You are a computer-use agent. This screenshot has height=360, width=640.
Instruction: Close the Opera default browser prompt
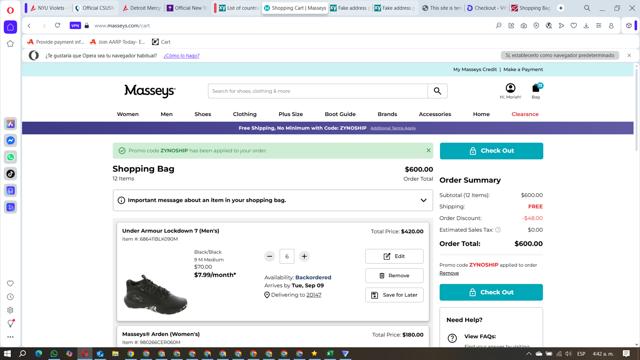point(629,55)
